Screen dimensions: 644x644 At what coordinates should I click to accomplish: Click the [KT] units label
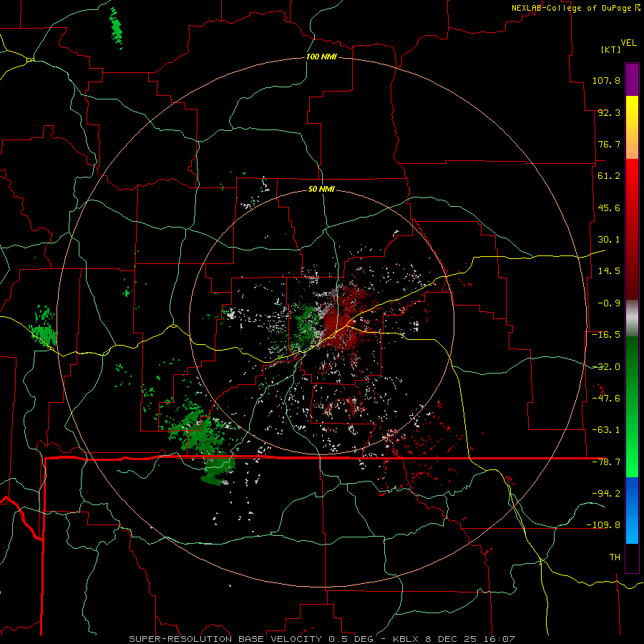point(610,49)
